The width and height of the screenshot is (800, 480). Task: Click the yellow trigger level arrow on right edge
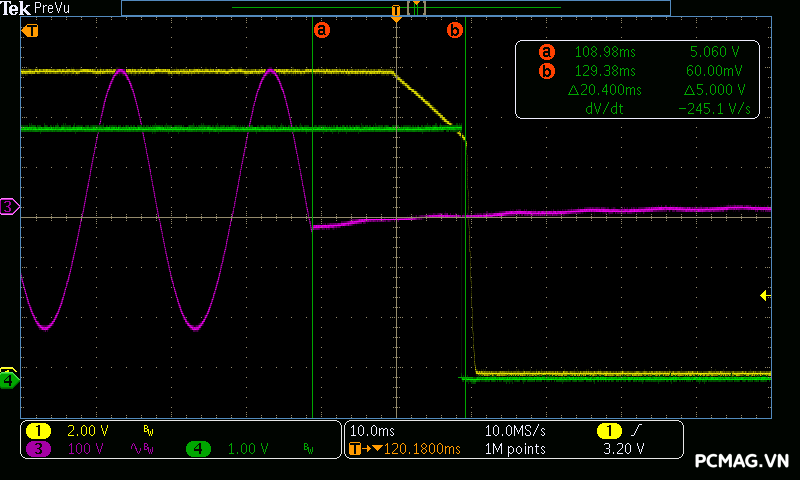pos(765,295)
